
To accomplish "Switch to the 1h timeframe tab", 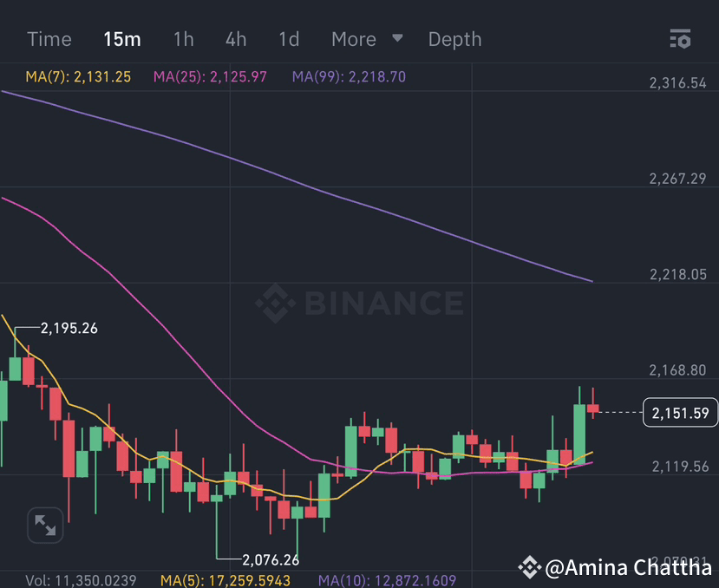I will [183, 39].
